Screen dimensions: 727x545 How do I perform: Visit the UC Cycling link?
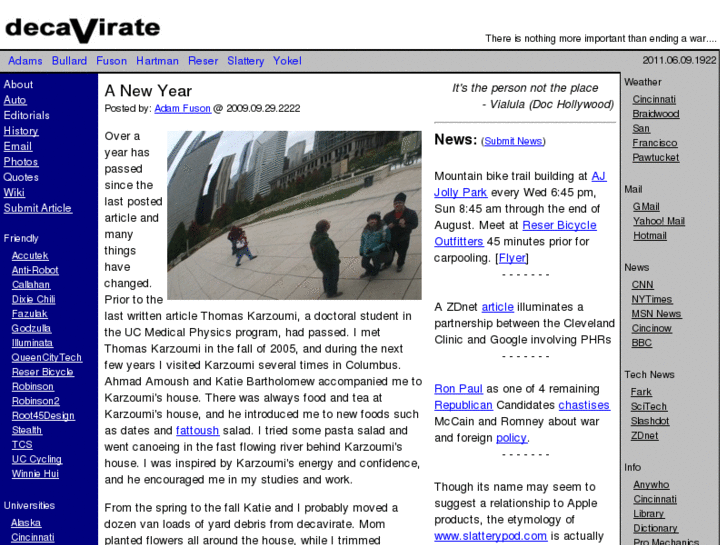point(37,459)
